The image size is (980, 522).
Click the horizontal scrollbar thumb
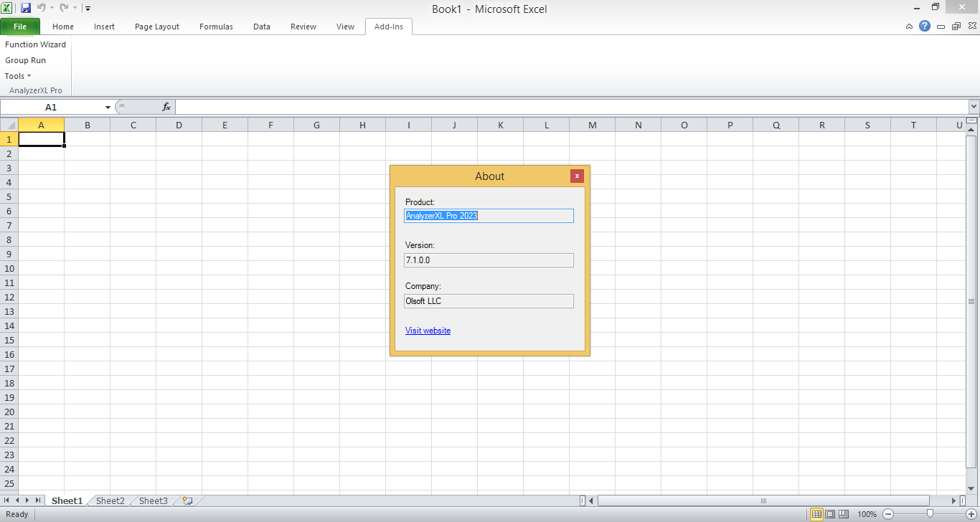[763, 500]
